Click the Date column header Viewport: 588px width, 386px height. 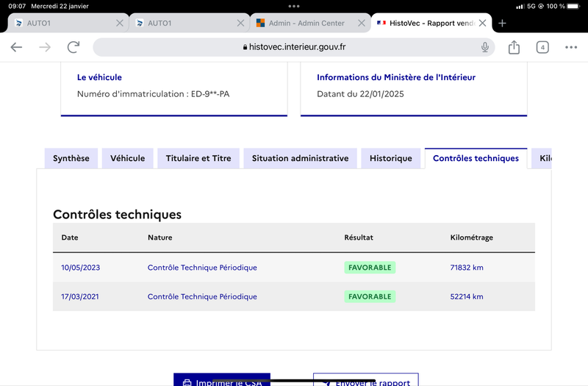click(x=70, y=237)
